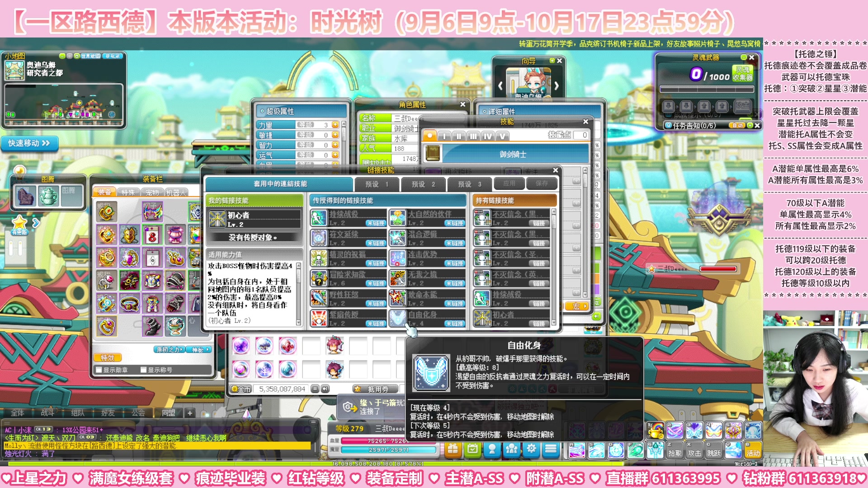The height and width of the screenshot is (488, 868).
Task: Click the 应用 button in link skills
Action: point(509,183)
